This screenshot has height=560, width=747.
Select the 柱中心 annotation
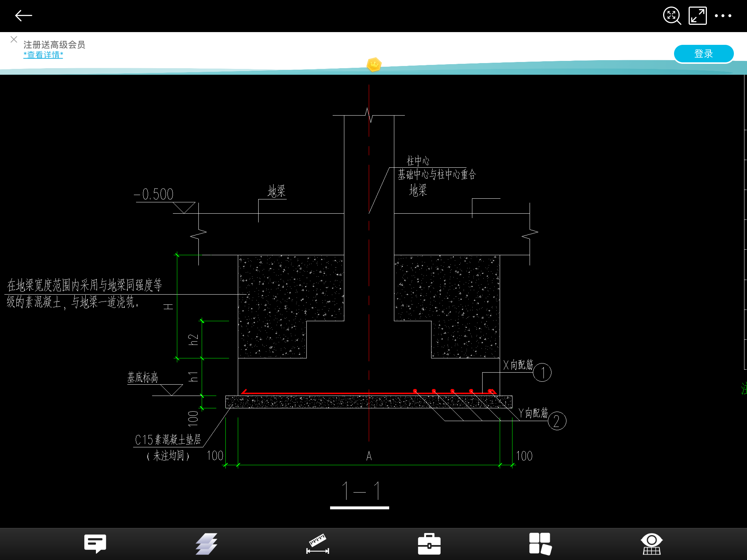418,160
